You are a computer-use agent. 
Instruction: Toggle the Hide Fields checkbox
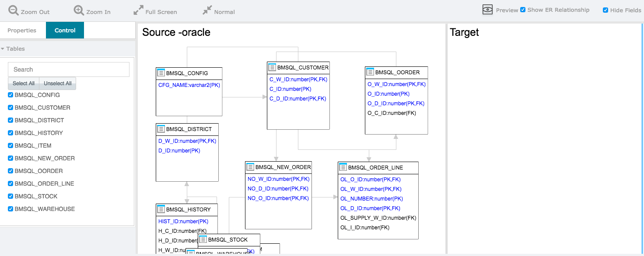coord(605,10)
